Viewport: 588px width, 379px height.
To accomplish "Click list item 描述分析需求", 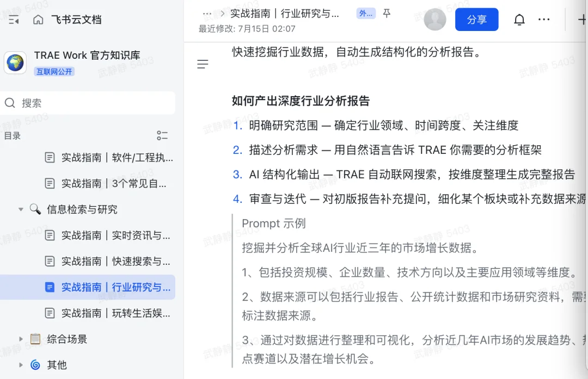I will [x=395, y=150].
